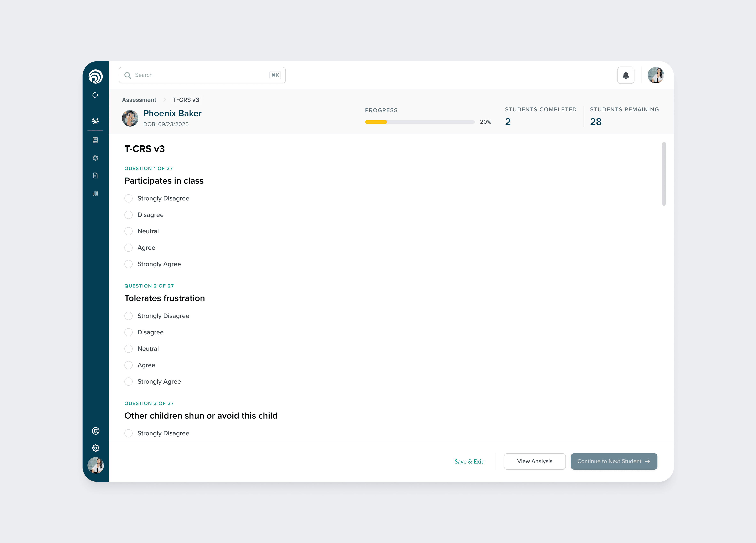Open the document icon in sidebar
This screenshot has width=756, height=543.
[x=95, y=176]
